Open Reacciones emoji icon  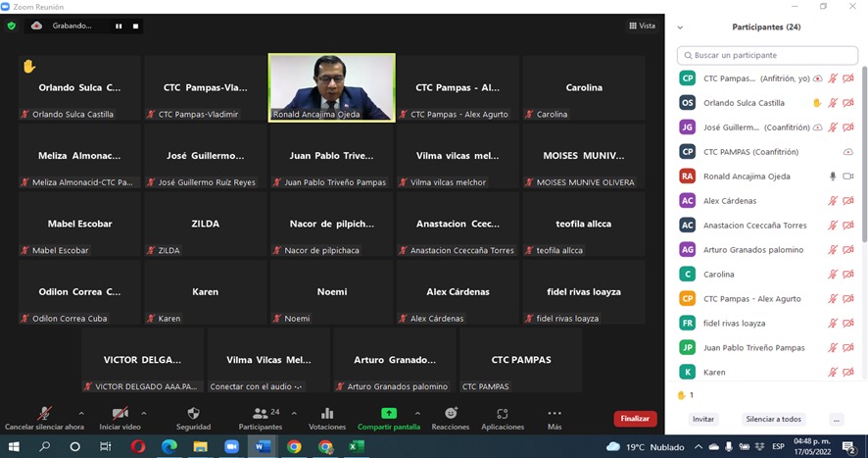click(x=451, y=414)
